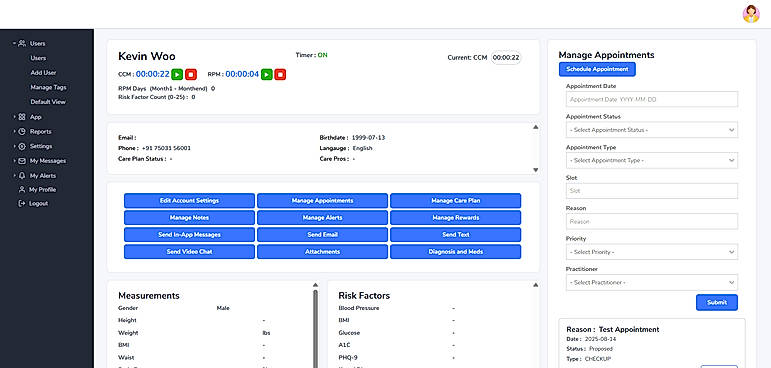Start the RPM timer play button
771x368 pixels.
tap(267, 74)
